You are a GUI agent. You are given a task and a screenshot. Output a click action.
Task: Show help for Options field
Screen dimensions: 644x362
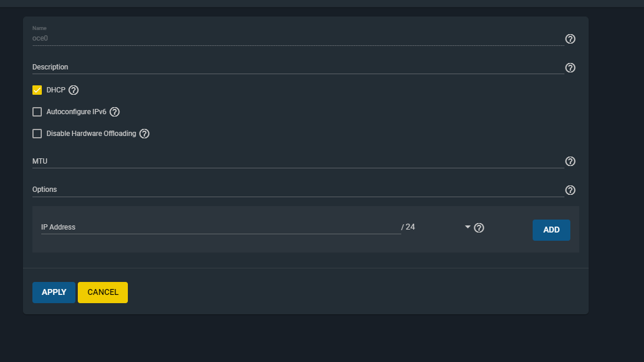[570, 190]
